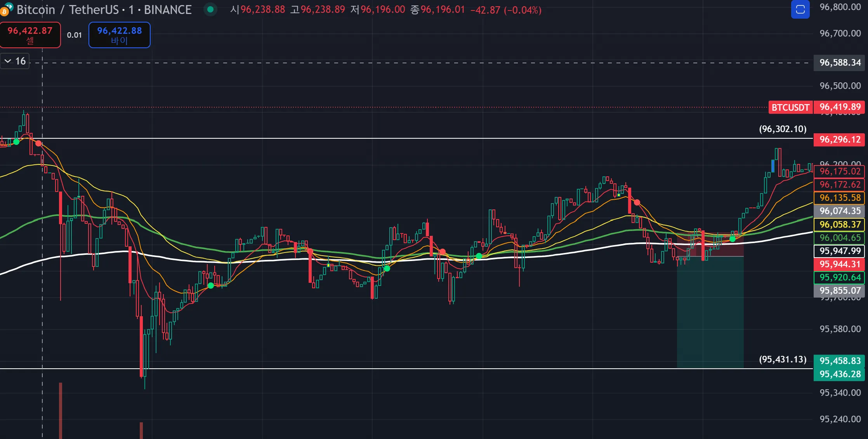Select the short position green target box

(710, 312)
